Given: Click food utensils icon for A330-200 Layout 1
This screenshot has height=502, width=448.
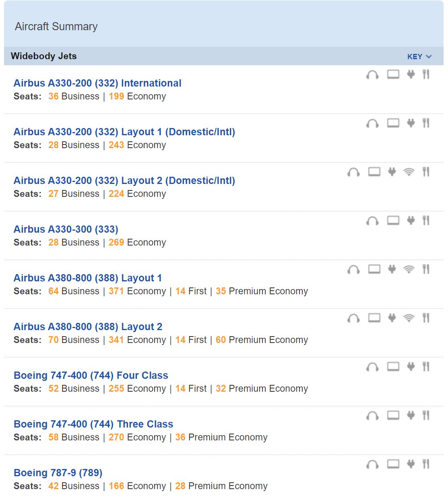Looking at the screenshot, I should [426, 123].
